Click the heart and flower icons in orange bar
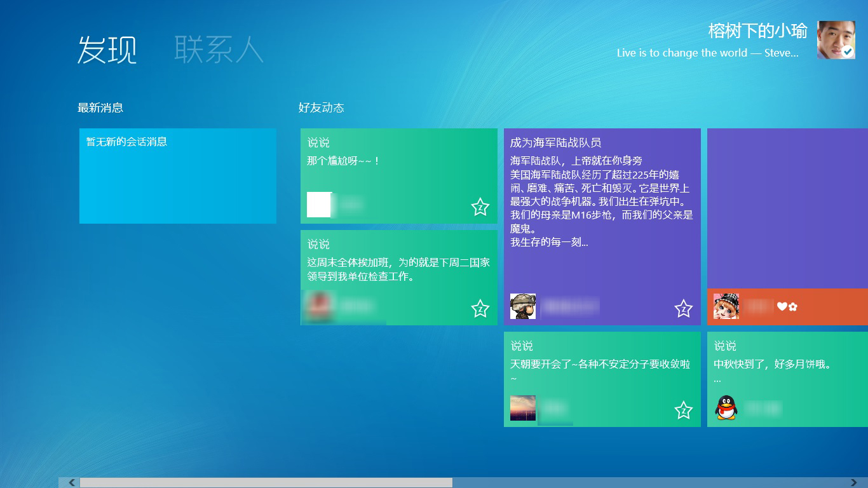 [787, 307]
